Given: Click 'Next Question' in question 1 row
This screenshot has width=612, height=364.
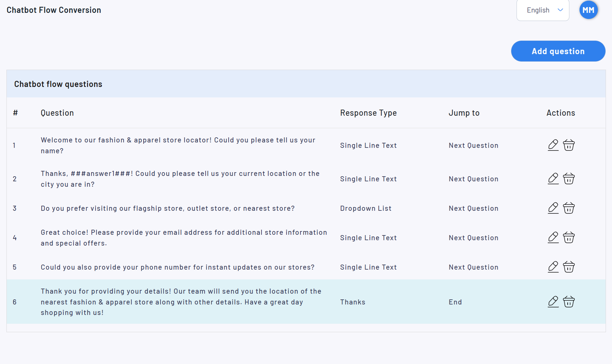Looking at the screenshot, I should [x=473, y=145].
